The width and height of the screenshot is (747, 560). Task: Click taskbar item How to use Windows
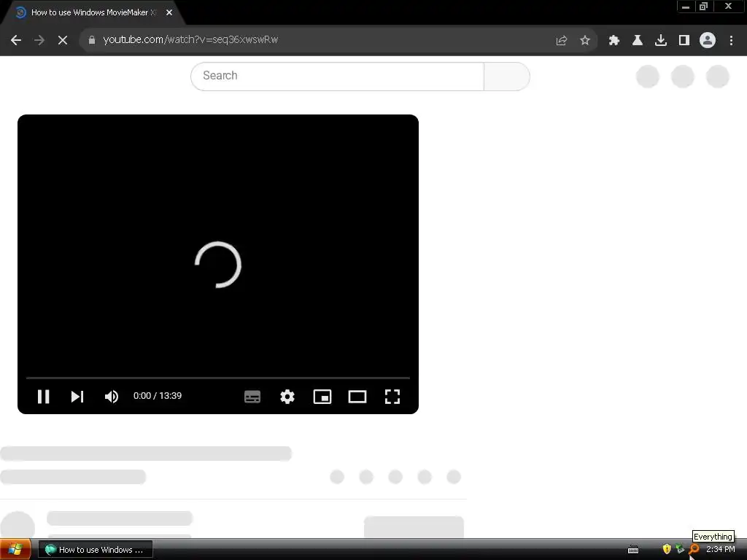[x=96, y=550]
